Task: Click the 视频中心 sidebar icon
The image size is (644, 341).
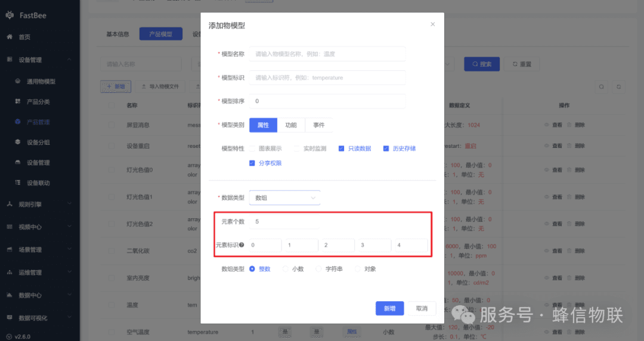Action: click(10, 227)
